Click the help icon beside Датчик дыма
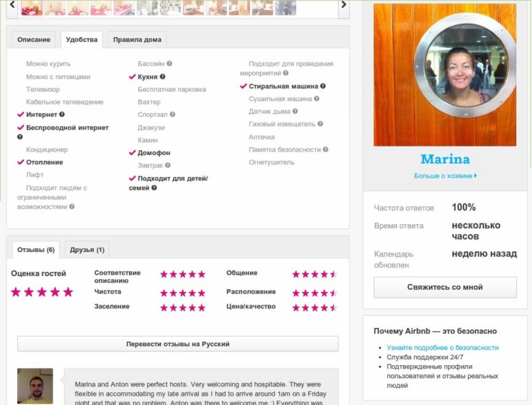 pos(296,111)
